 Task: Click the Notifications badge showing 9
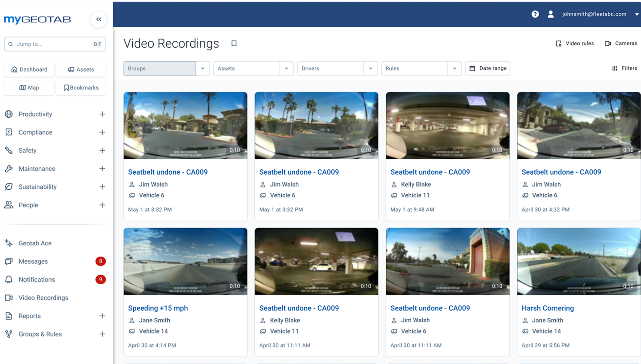[100, 279]
